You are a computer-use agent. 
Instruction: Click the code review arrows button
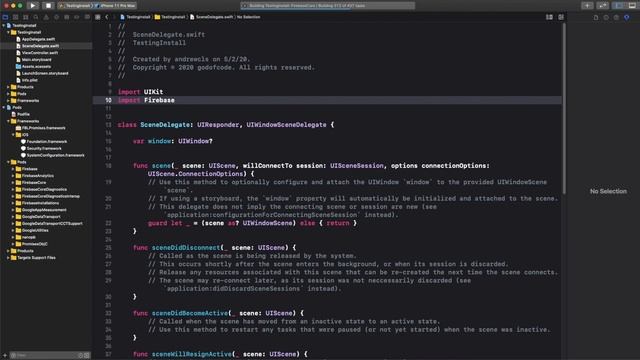tap(602, 6)
